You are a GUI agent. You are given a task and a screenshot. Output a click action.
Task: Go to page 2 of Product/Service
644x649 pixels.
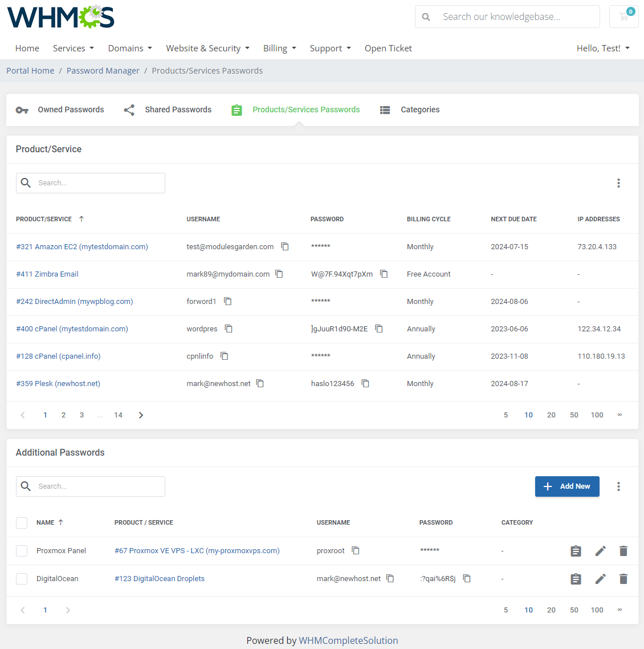[63, 415]
